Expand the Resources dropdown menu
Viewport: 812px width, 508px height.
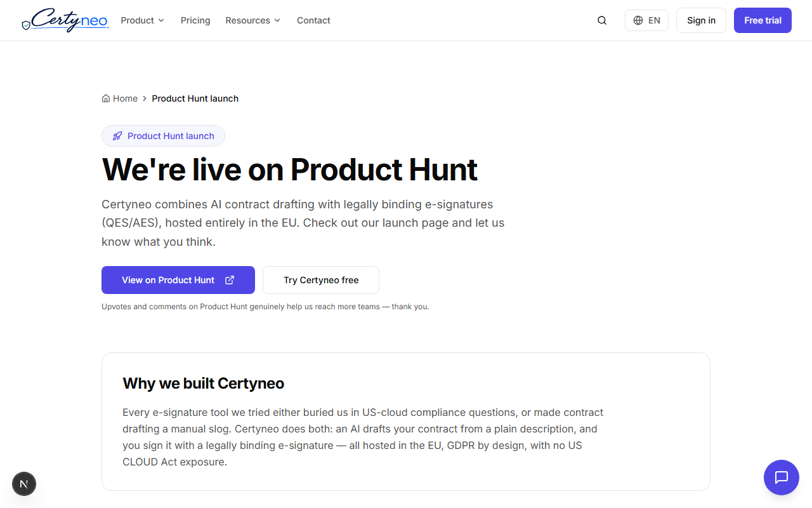253,20
